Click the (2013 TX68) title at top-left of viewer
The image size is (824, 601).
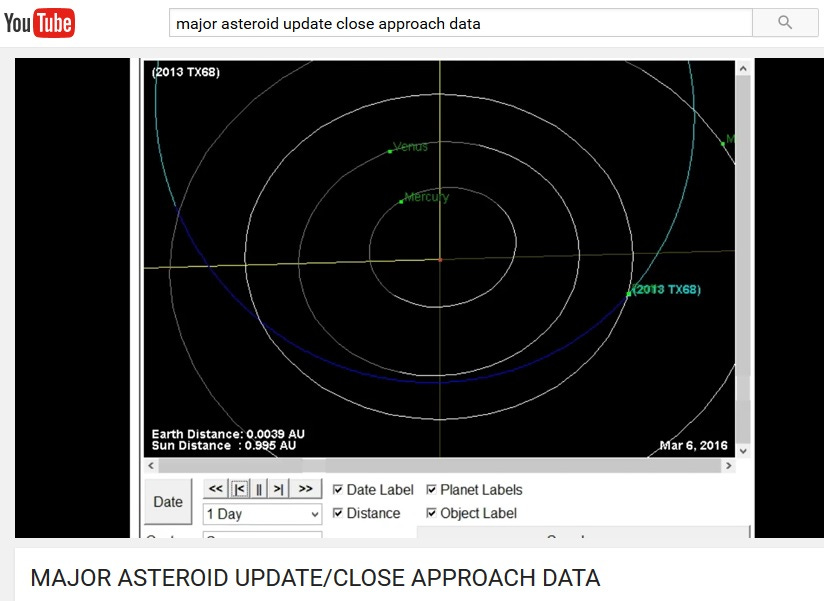[186, 72]
